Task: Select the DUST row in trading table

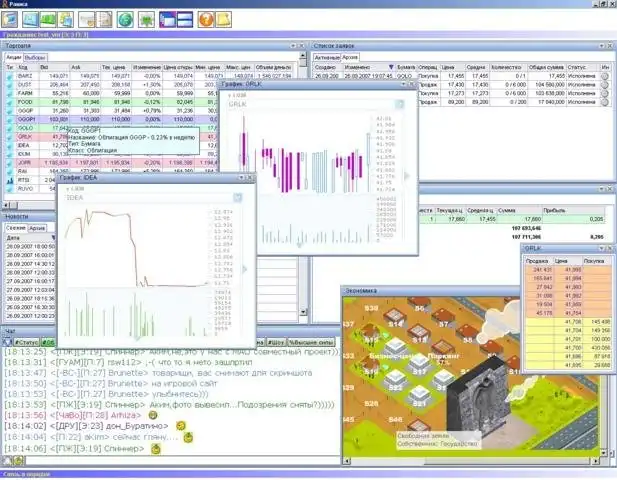Action: [x=110, y=85]
